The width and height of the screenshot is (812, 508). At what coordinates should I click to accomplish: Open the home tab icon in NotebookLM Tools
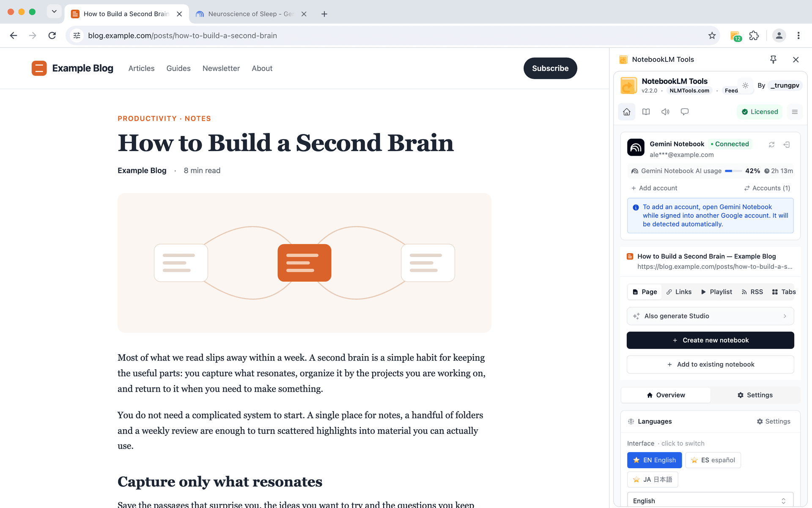point(627,112)
